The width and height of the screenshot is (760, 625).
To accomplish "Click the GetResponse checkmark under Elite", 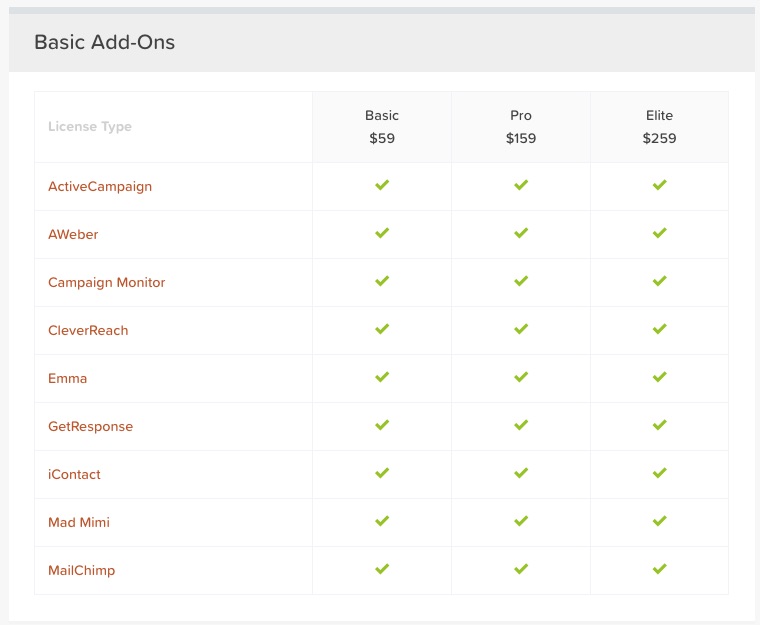I will click(660, 425).
